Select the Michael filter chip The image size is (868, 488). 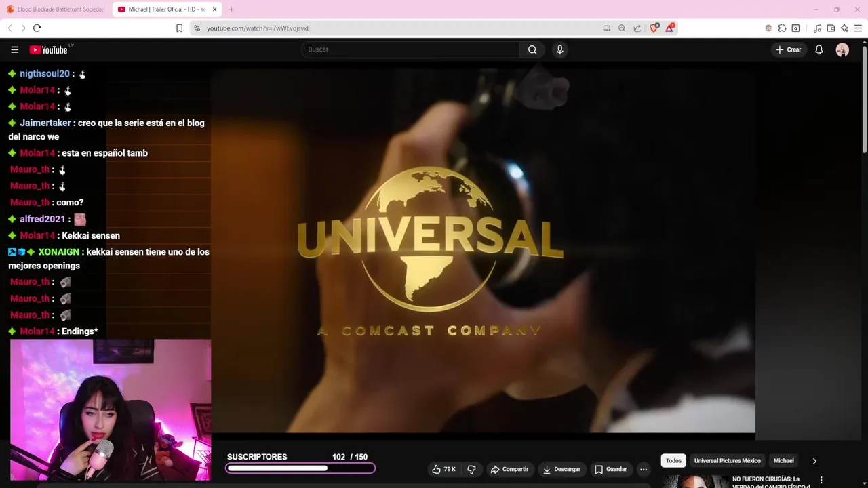783,460
